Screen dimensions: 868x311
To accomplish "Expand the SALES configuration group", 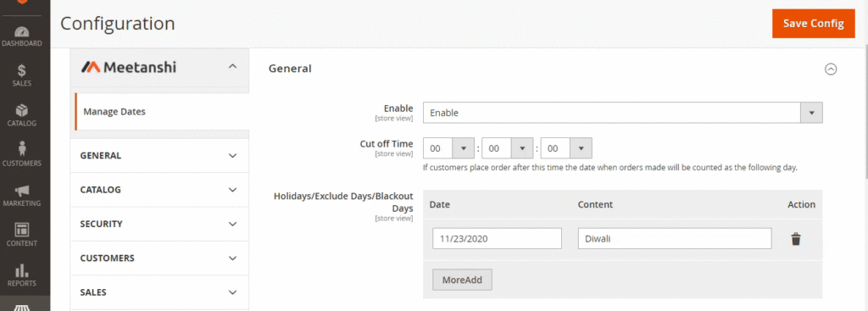I will [159, 292].
